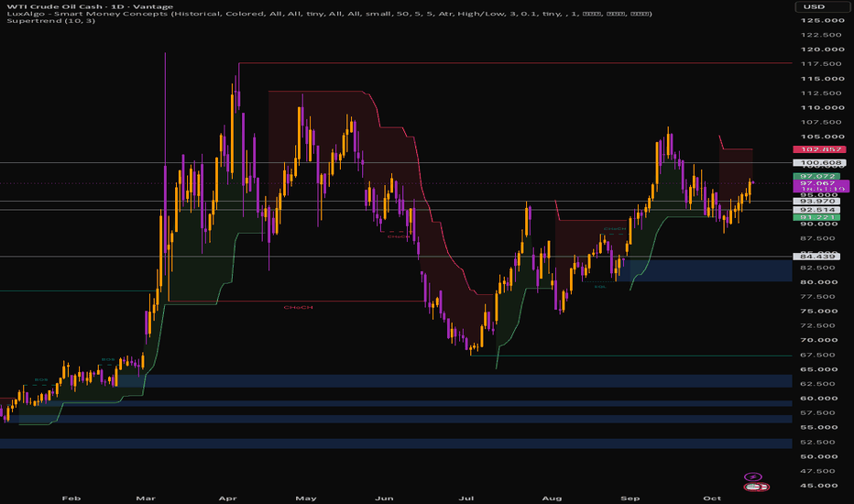
Task: Click the 67.500 price axis tick
Action: pyautogui.click(x=819, y=355)
